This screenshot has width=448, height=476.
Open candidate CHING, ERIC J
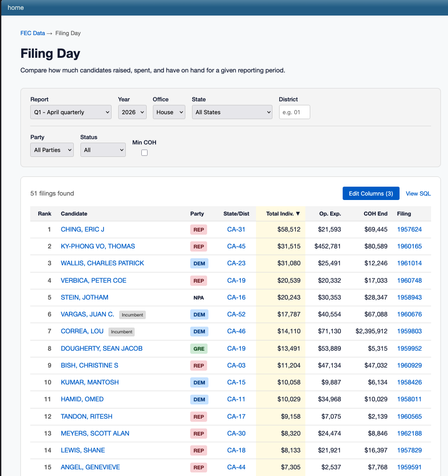click(x=83, y=229)
